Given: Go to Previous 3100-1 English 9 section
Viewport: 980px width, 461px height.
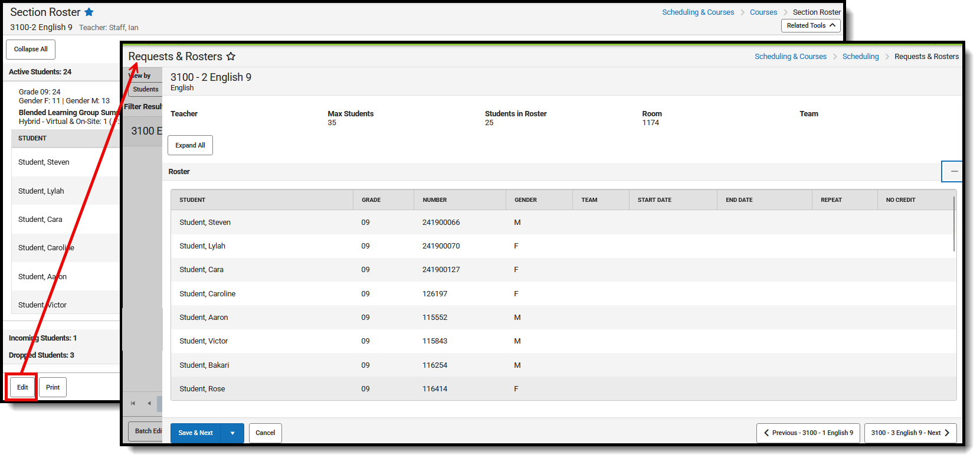Looking at the screenshot, I should (x=808, y=433).
